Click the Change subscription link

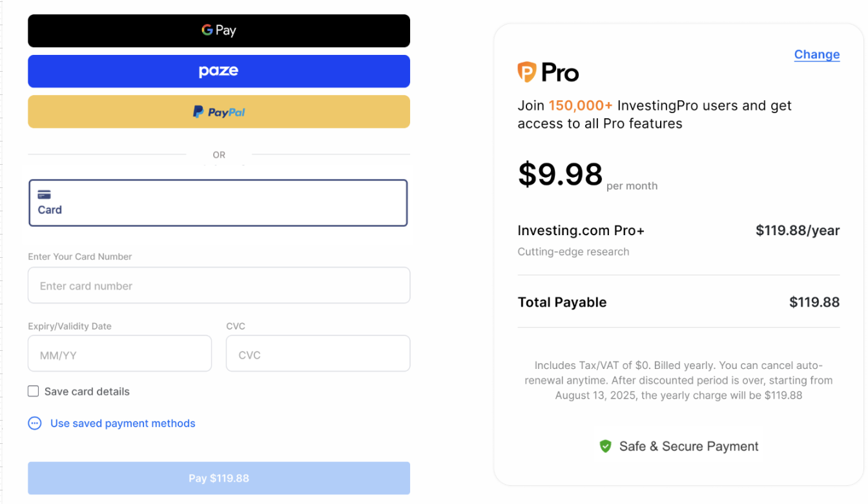816,54
